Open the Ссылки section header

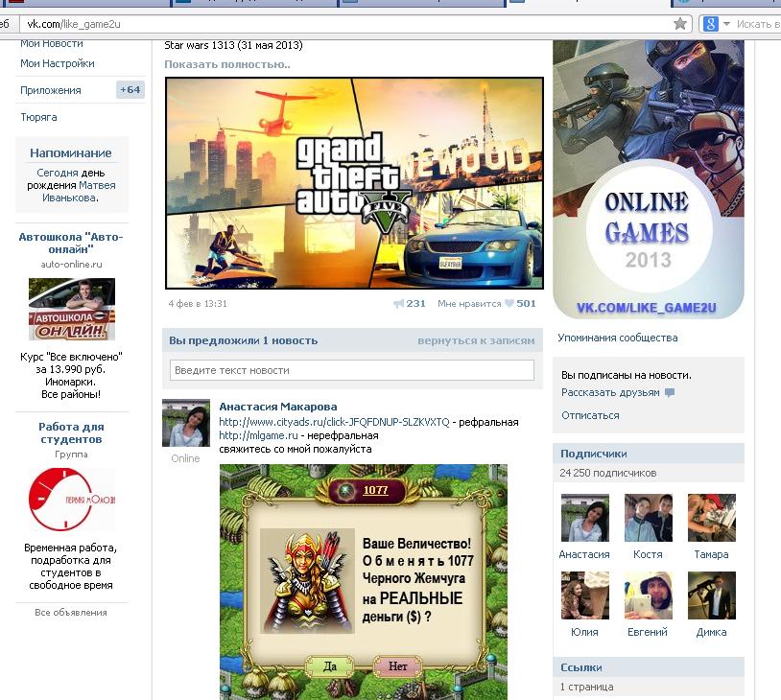[x=649, y=667]
